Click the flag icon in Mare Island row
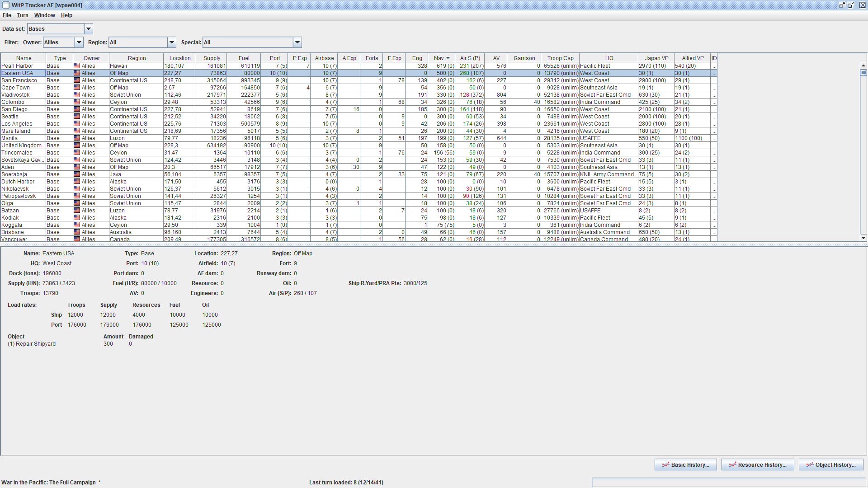The width and height of the screenshot is (868, 488). tap(77, 131)
